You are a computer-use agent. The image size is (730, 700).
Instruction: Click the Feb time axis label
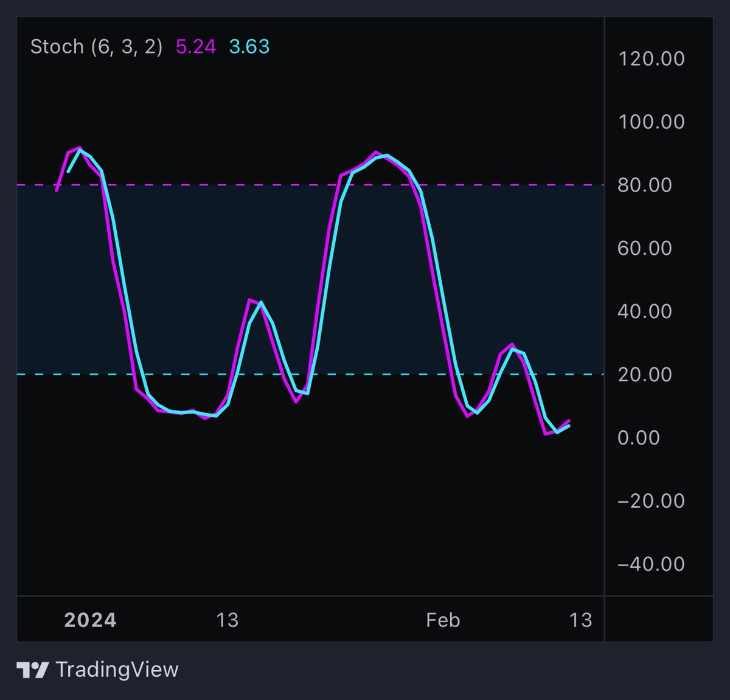coord(443,620)
